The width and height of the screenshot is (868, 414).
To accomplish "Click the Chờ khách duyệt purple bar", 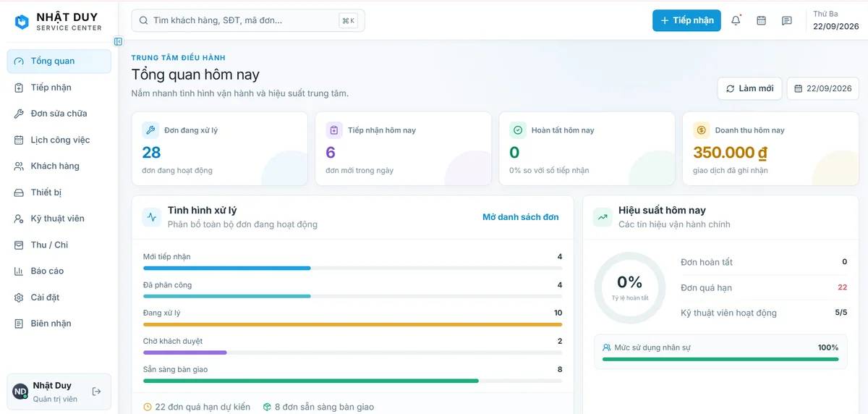I will point(353,352).
